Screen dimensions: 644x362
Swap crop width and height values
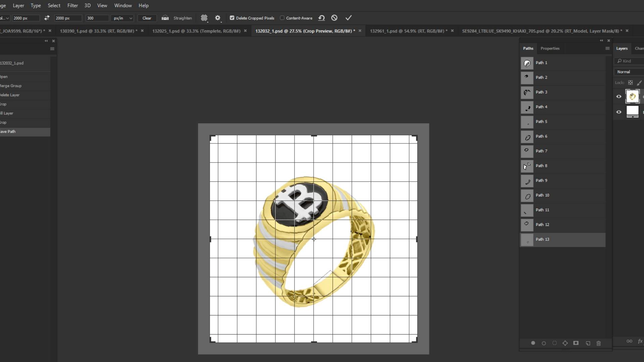[47, 18]
